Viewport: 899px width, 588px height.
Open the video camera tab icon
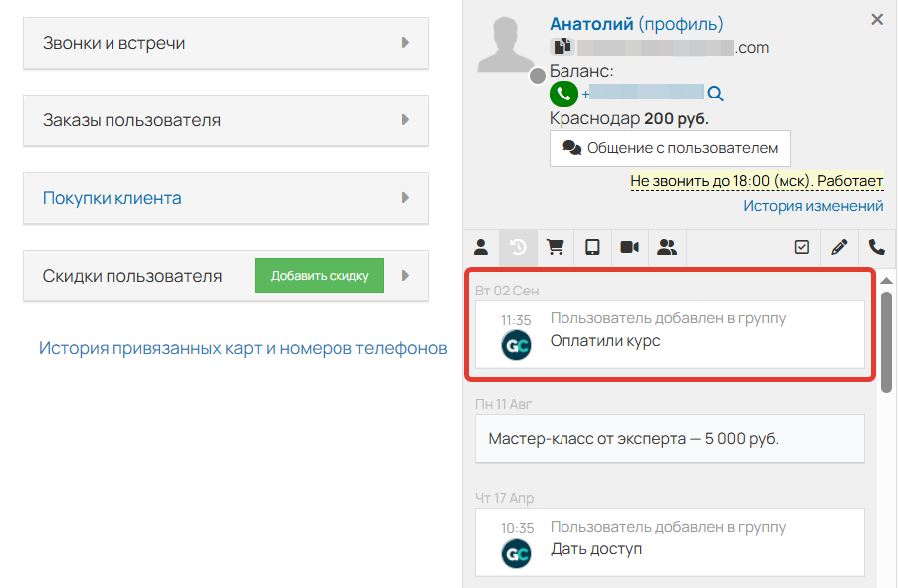tap(629, 247)
